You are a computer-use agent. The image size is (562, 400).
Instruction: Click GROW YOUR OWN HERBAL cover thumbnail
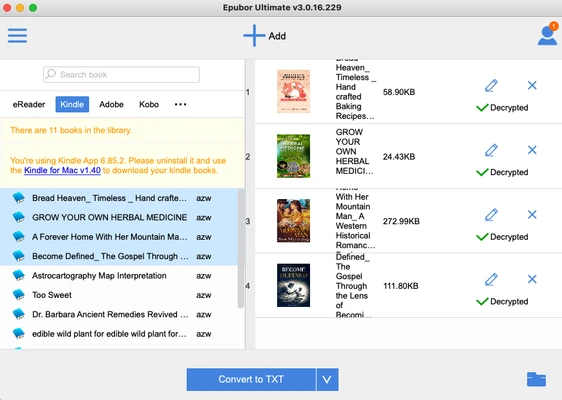point(293,156)
